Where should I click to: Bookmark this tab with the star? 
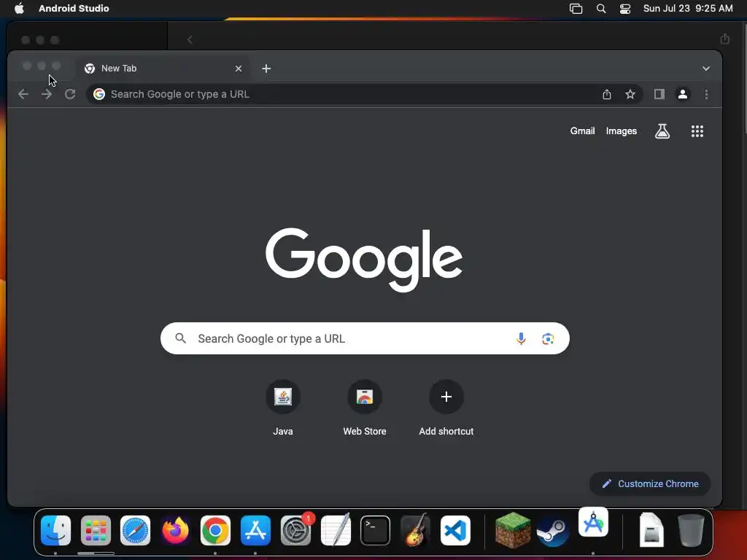pyautogui.click(x=630, y=94)
